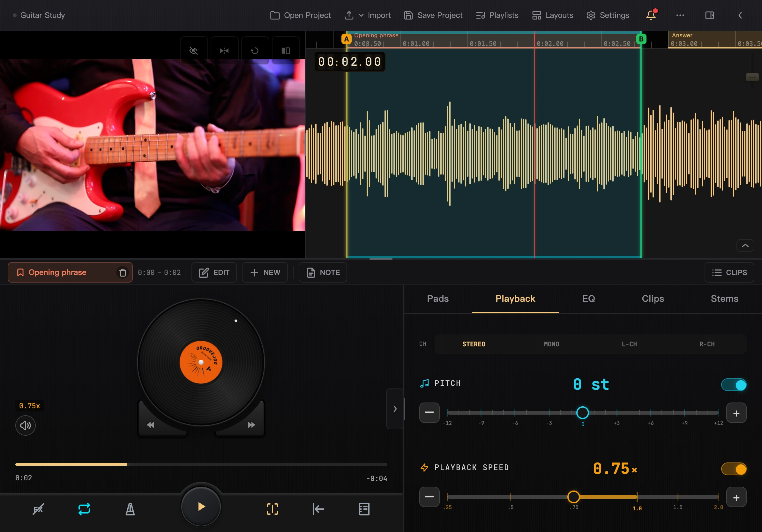This screenshot has width=762, height=532.
Task: Select MONO channel mode
Action: coord(551,344)
